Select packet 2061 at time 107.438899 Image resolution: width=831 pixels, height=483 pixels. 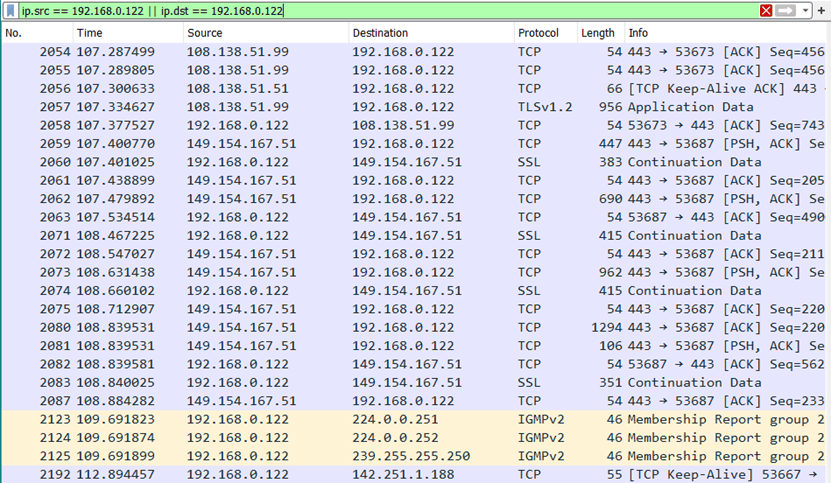(416, 181)
